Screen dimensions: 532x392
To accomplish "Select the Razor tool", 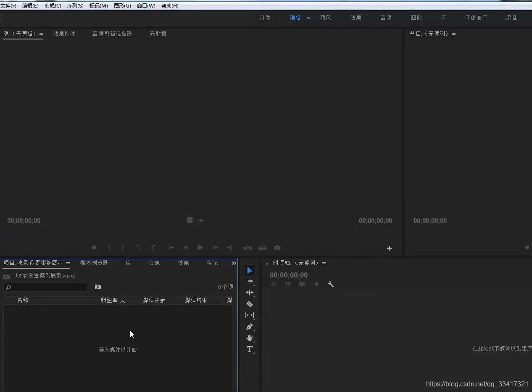I will coord(250,304).
